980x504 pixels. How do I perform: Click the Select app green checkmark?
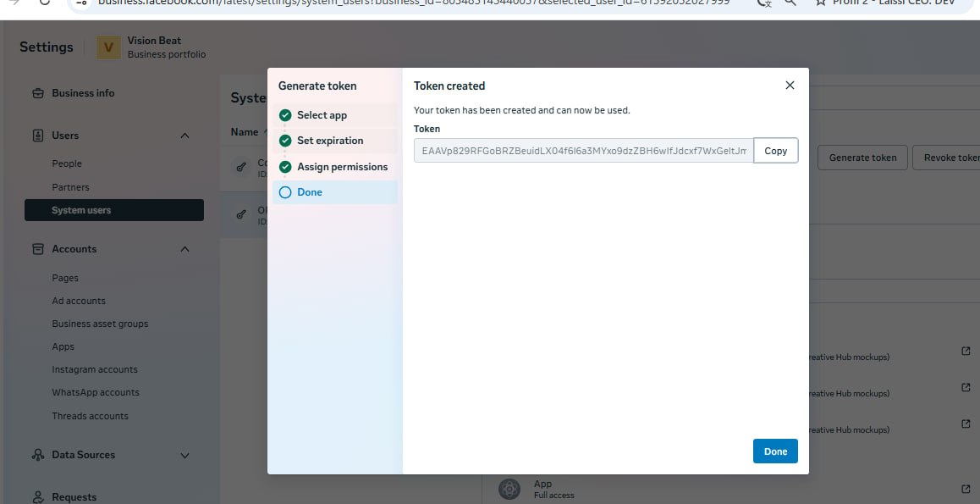(285, 115)
